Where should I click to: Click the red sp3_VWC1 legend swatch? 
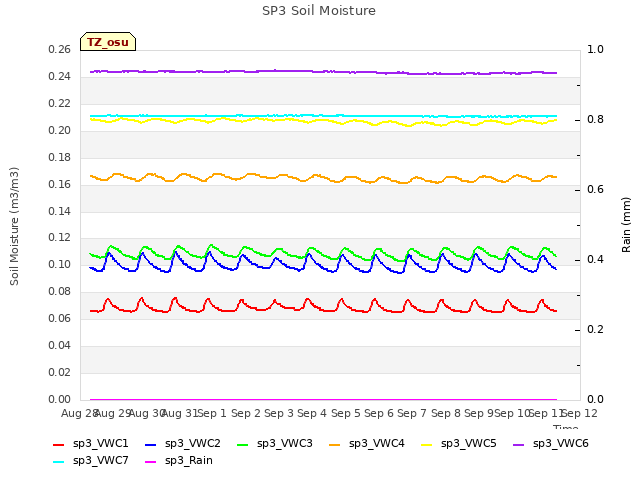(59, 445)
